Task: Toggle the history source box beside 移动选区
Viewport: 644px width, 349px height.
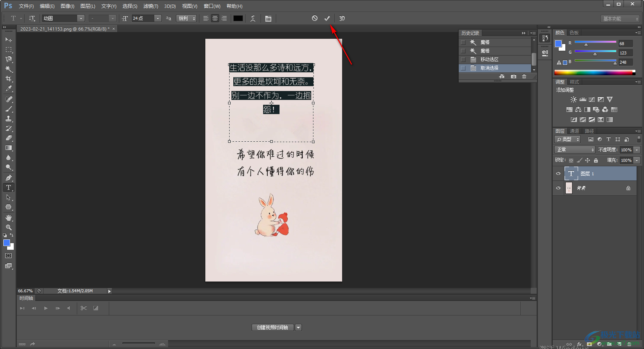Action: 463,60
